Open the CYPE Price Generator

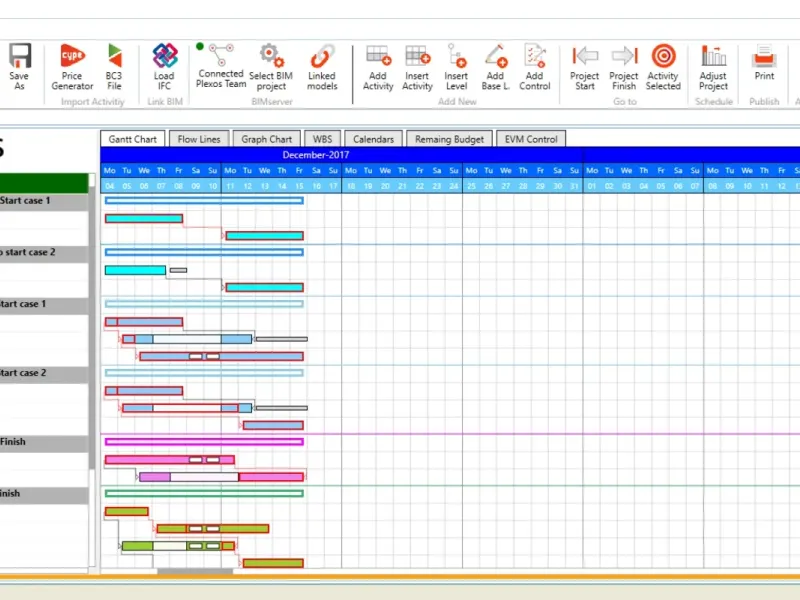72,67
